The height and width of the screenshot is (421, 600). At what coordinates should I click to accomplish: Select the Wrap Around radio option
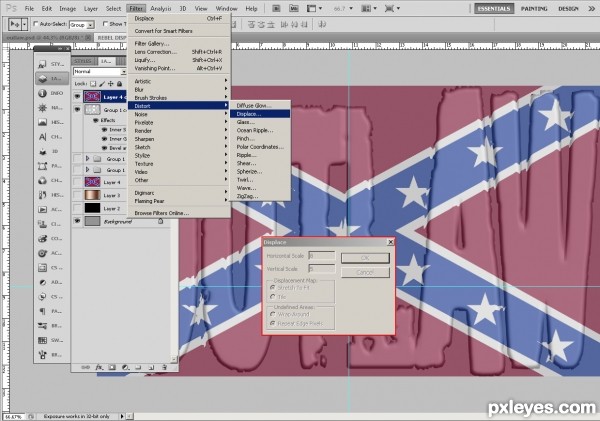pyautogui.click(x=272, y=314)
